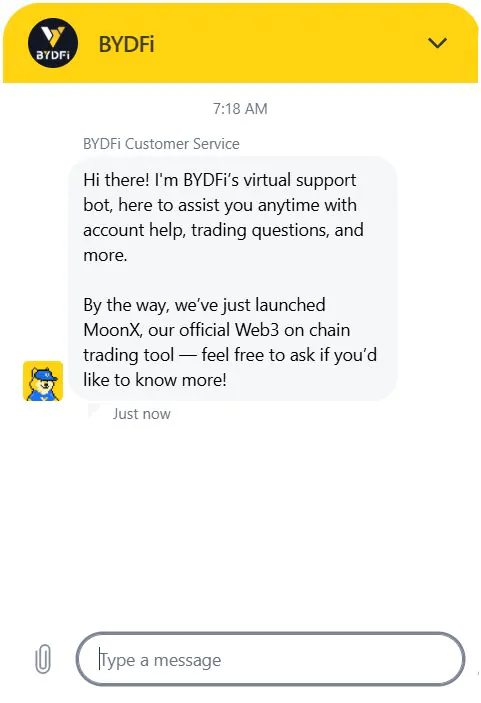The height and width of the screenshot is (703, 481).
Task: Attach a file with the paperclip icon
Action: (x=43, y=659)
